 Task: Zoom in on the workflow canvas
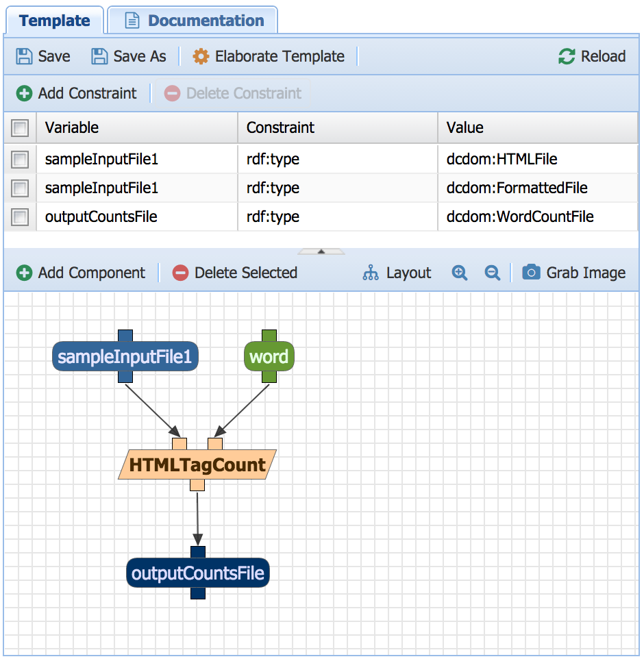pyautogui.click(x=460, y=273)
